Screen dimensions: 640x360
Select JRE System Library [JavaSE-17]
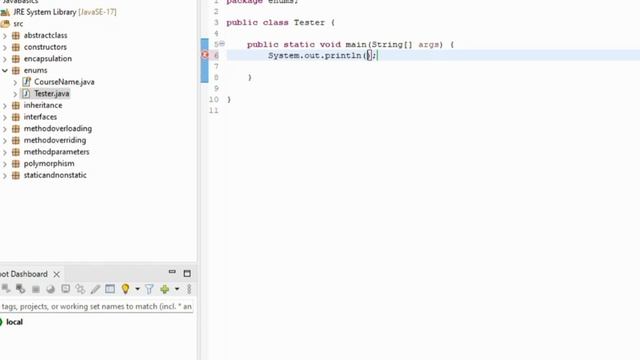click(x=65, y=12)
